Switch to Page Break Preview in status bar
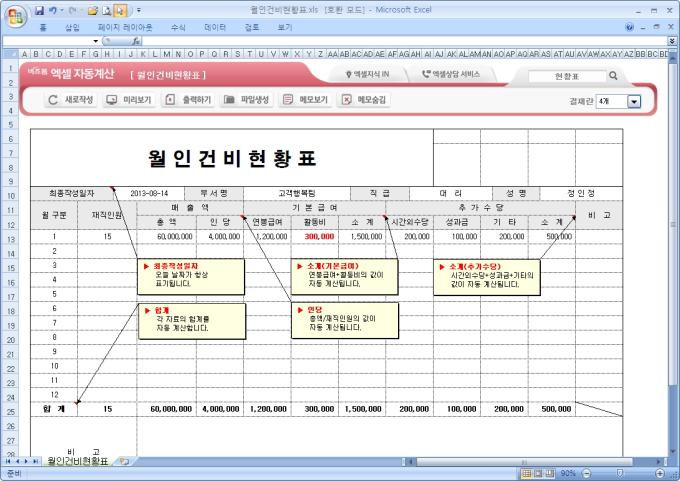Image resolution: width=680 pixels, height=481 pixels. coord(550,473)
